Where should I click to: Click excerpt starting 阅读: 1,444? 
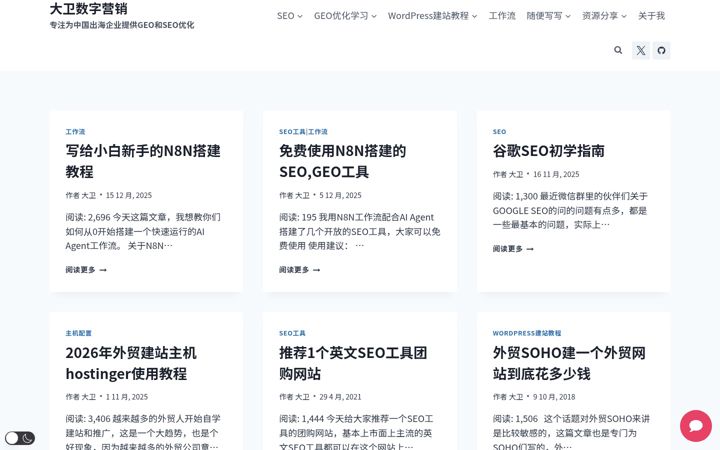click(356, 431)
